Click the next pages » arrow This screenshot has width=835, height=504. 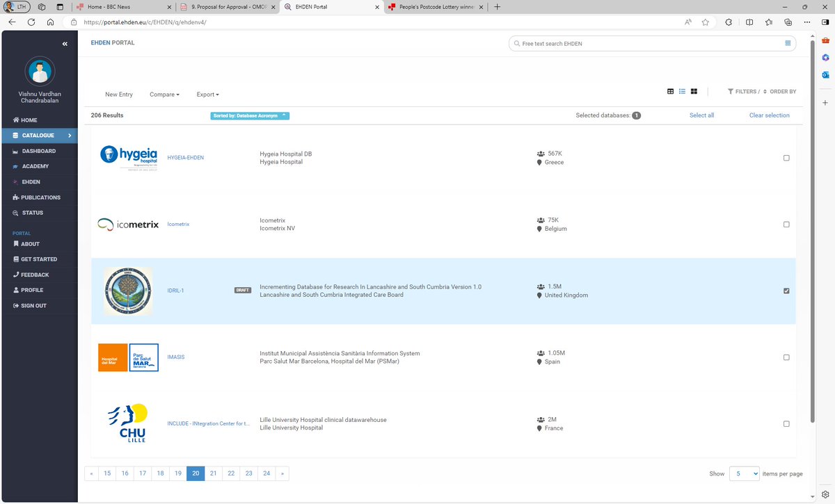pos(282,473)
